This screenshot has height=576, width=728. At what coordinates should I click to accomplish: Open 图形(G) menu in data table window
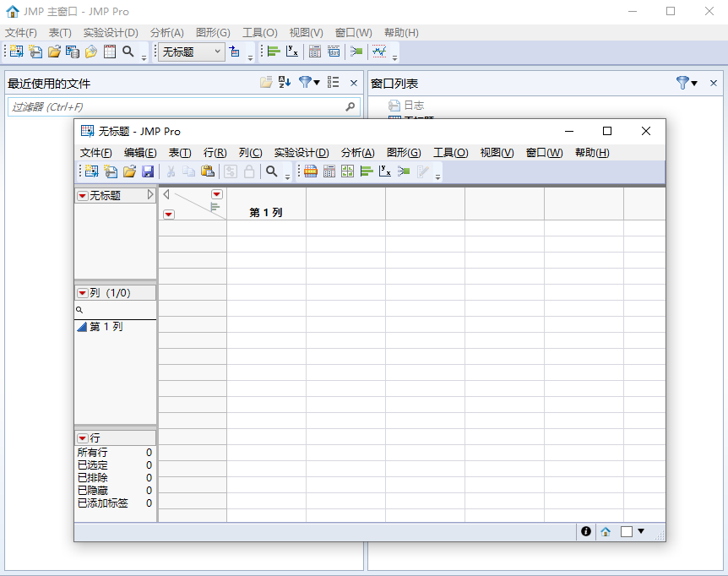click(404, 153)
